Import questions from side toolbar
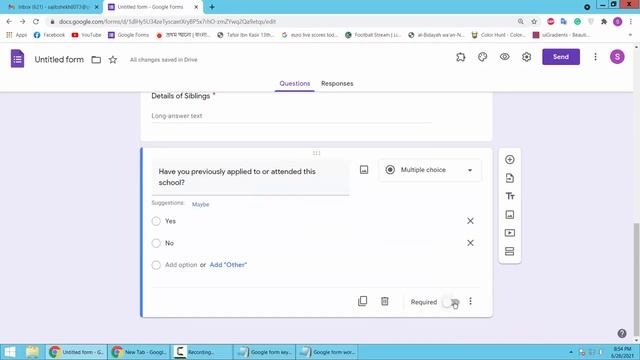 [x=509, y=178]
